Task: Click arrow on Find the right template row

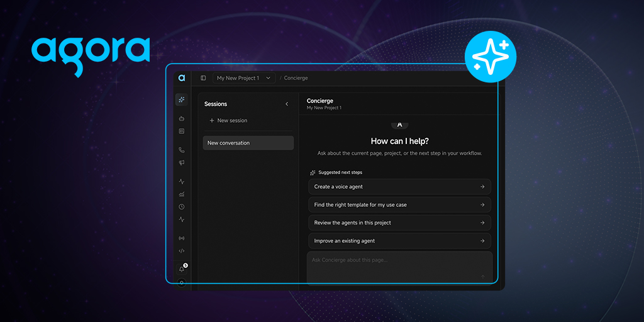Action: 482,204
